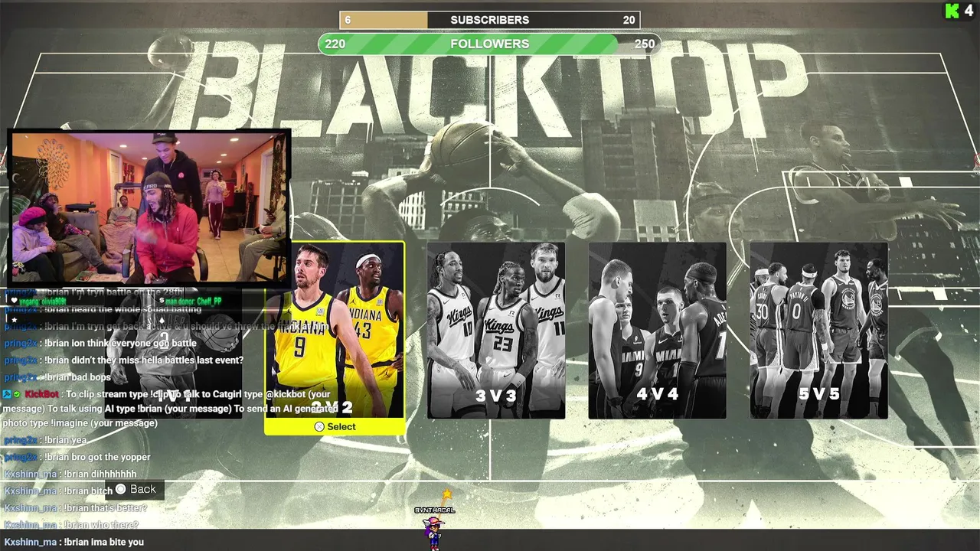Screen dimensions: 980x551
Task: Click the X icon on Select button
Action: [x=319, y=427]
